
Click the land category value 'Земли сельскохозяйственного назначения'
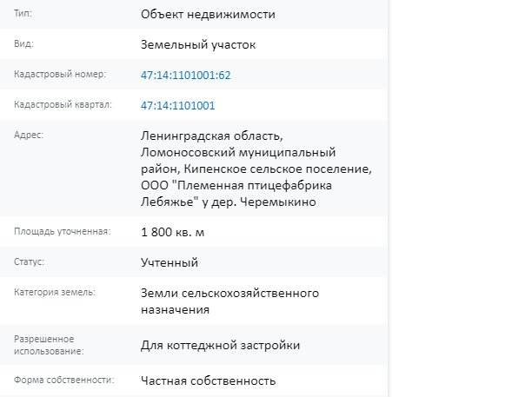tap(229, 301)
